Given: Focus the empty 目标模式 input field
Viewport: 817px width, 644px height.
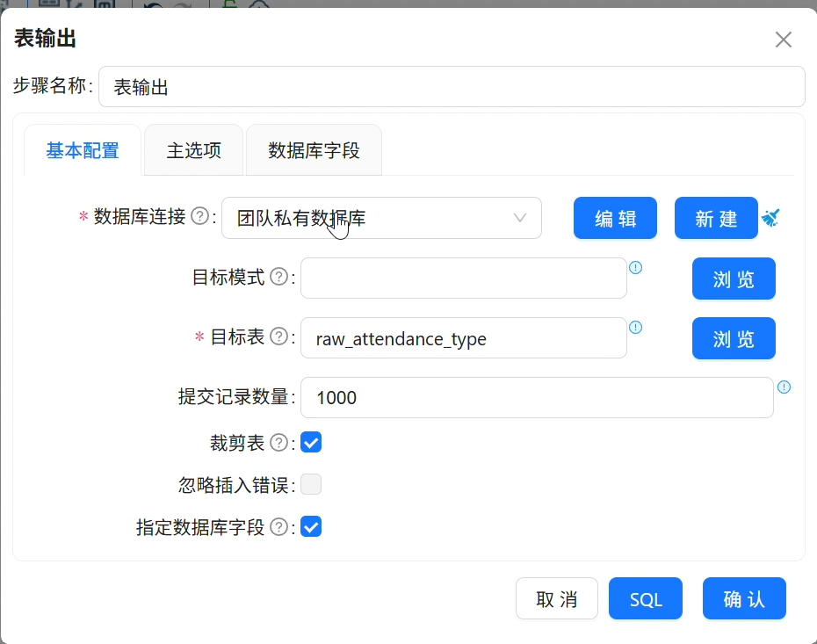Looking at the screenshot, I should (464, 279).
